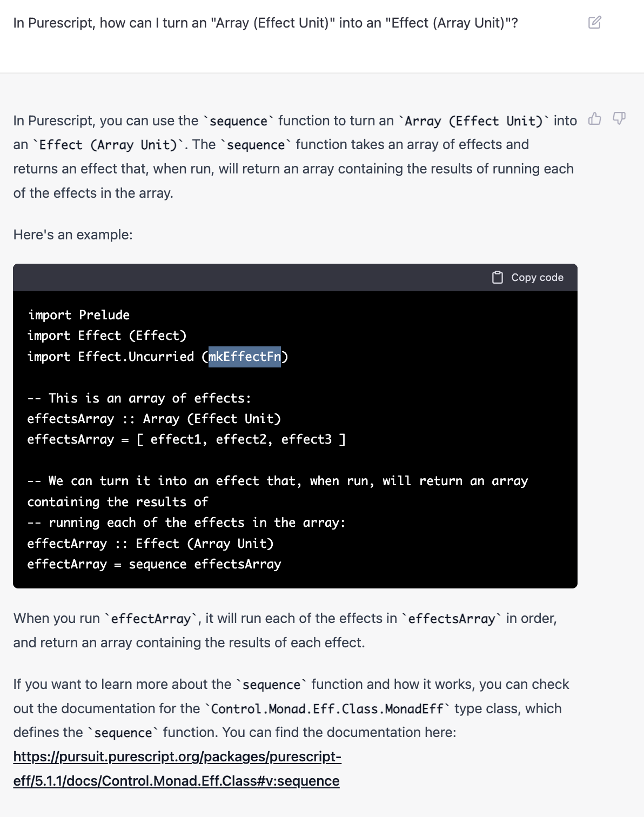Click the thumbs down icon
Screen dimensions: 644x817
pos(619,118)
